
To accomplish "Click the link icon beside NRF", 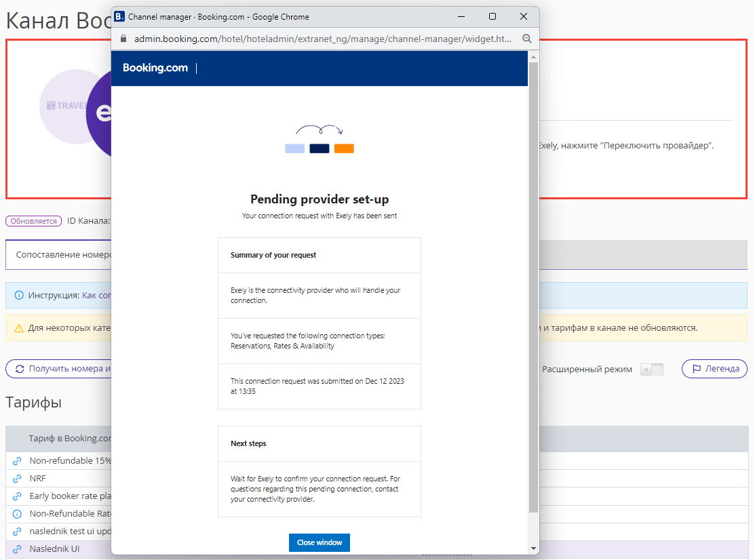I will [x=17, y=479].
